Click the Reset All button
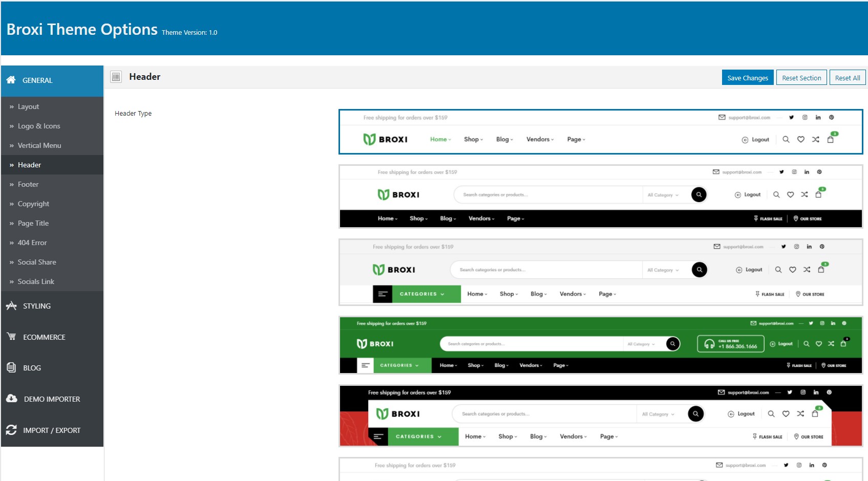This screenshot has height=481, width=868. (x=848, y=78)
